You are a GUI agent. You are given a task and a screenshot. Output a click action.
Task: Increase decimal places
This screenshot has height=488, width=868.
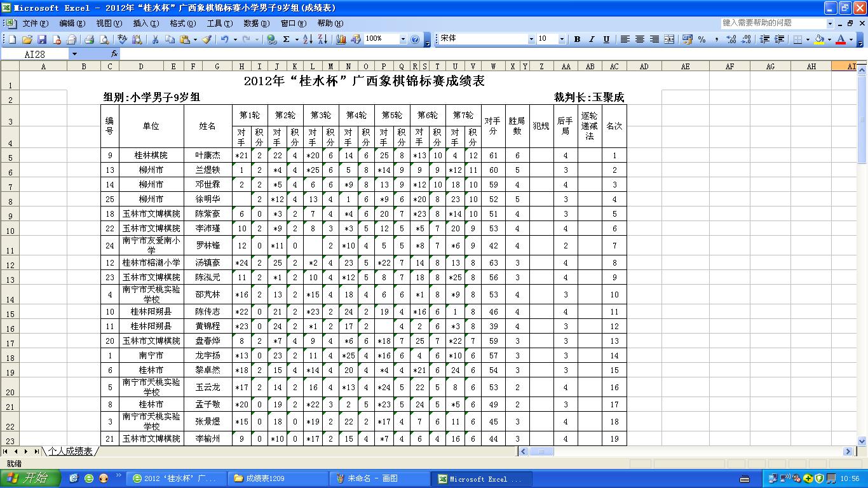coord(731,39)
